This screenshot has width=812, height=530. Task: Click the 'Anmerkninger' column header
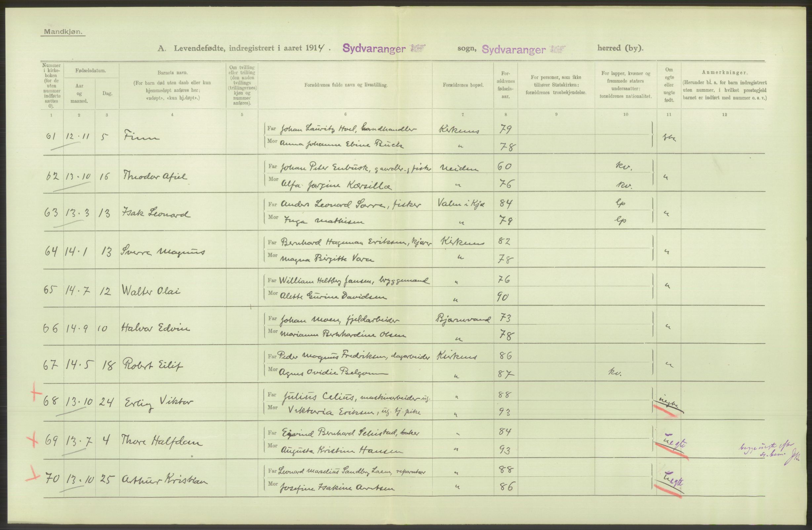pos(724,72)
